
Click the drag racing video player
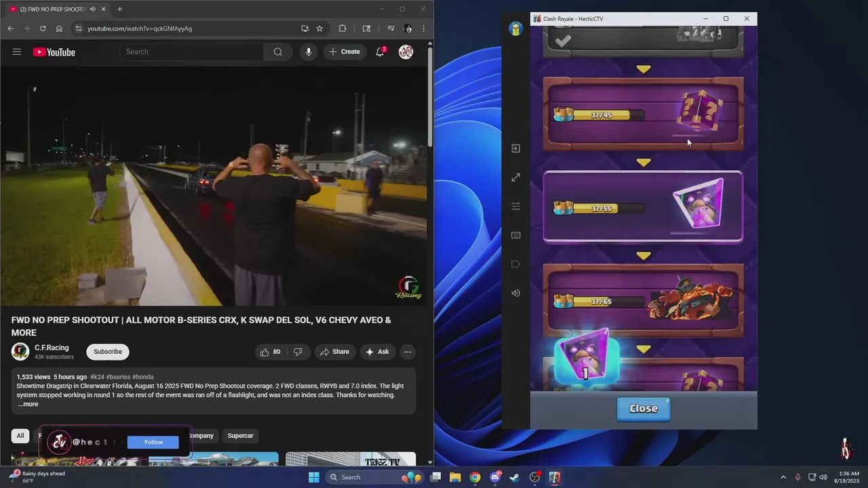coord(214,186)
